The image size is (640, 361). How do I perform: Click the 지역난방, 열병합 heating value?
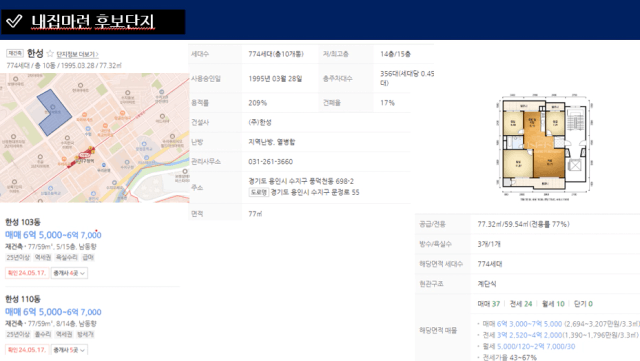(272, 142)
